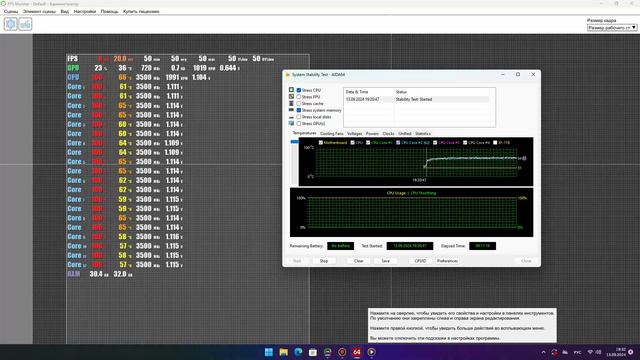Enable Stress local disks checkbox
This screenshot has height=360, width=640.
click(x=299, y=117)
